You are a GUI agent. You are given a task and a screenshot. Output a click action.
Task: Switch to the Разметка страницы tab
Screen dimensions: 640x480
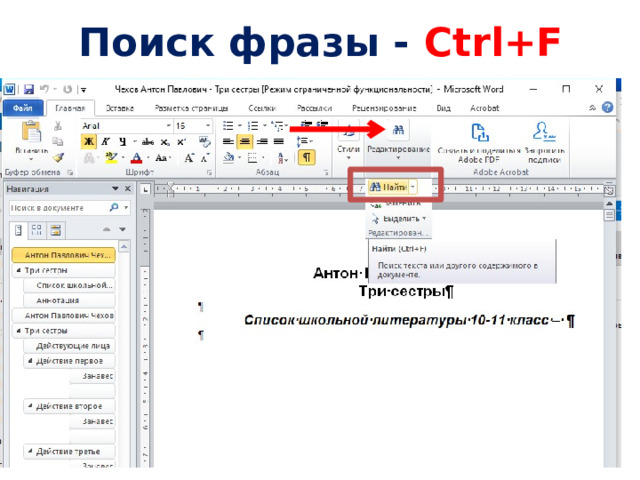pos(191,108)
